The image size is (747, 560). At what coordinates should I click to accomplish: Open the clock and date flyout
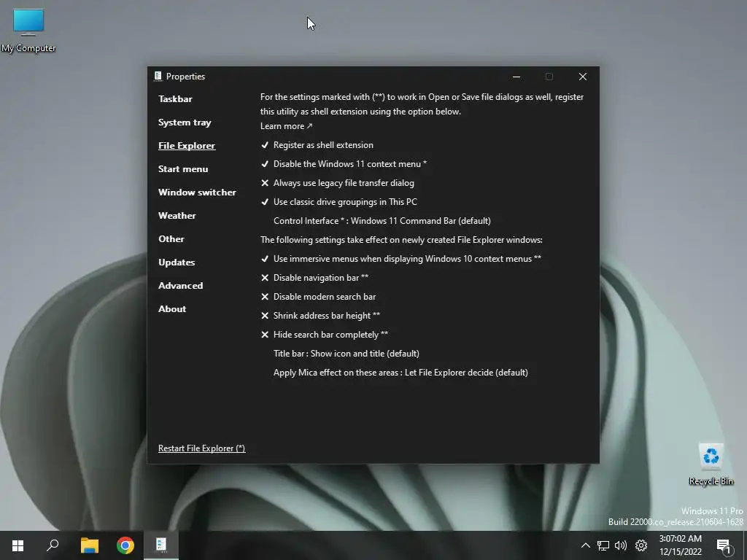point(681,545)
